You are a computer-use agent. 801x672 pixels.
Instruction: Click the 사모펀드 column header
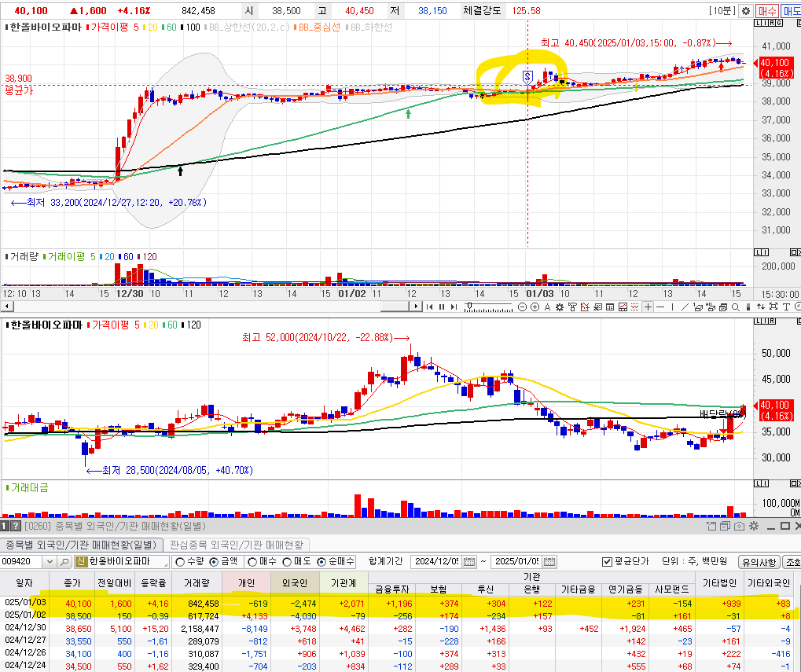671,589
